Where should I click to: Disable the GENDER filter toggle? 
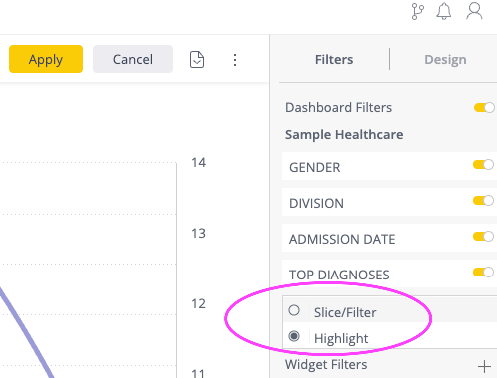483,165
